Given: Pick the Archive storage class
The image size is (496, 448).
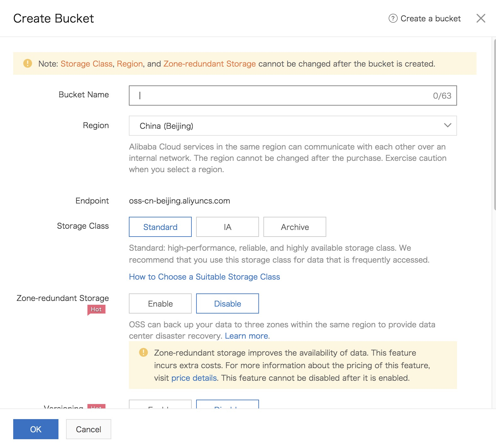Looking at the screenshot, I should [x=295, y=227].
